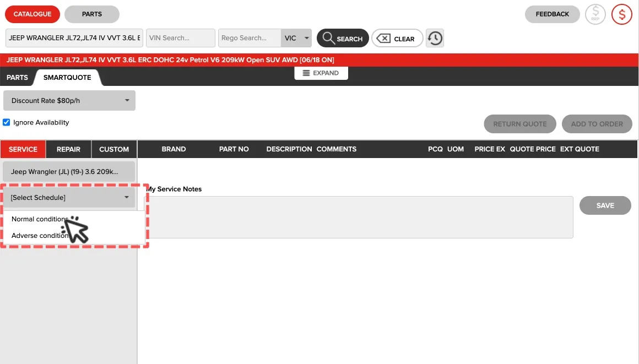Select the SmartQuote tab

pos(67,78)
